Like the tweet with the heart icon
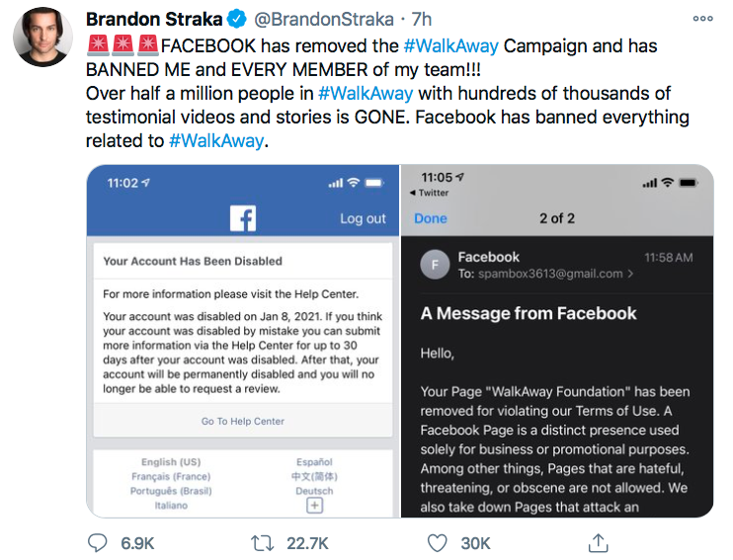This screenshot has width=733, height=560. [437, 543]
